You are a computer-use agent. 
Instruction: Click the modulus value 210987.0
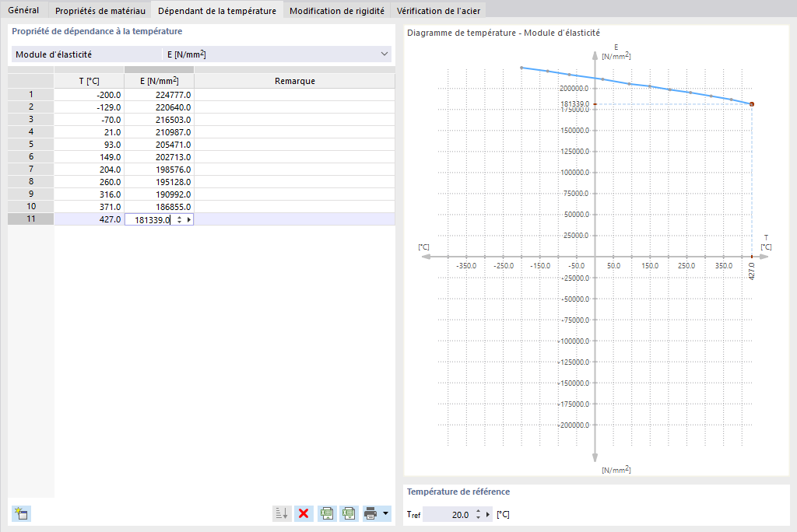pos(159,132)
